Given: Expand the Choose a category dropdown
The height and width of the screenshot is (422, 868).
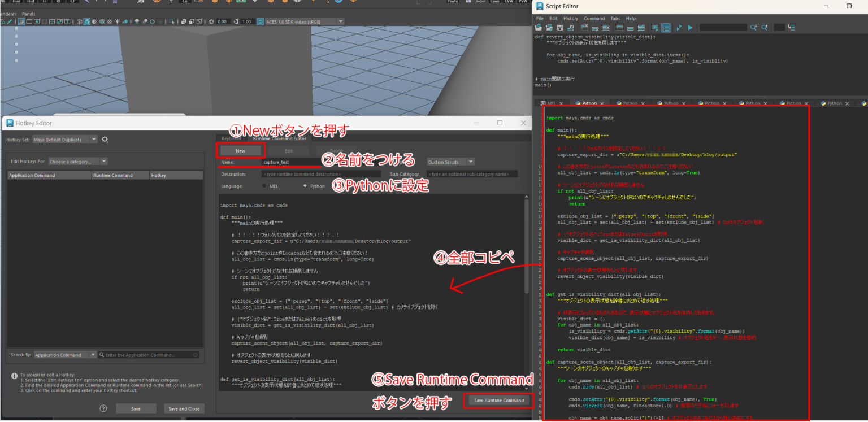Looking at the screenshot, I should (x=77, y=161).
